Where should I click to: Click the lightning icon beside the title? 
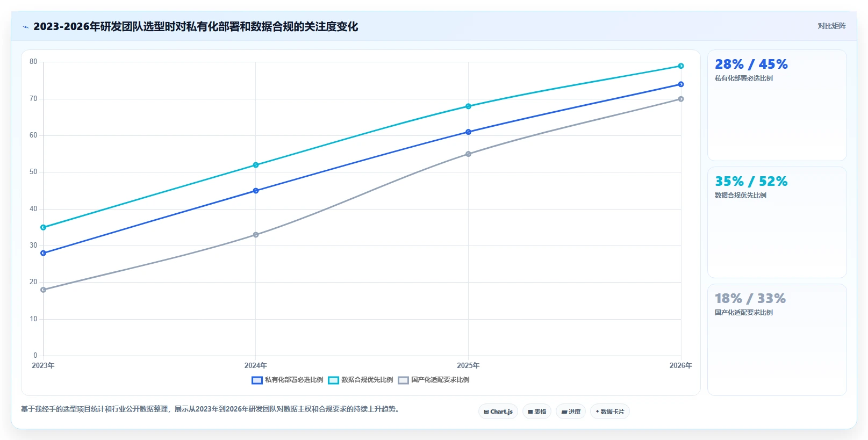point(25,27)
